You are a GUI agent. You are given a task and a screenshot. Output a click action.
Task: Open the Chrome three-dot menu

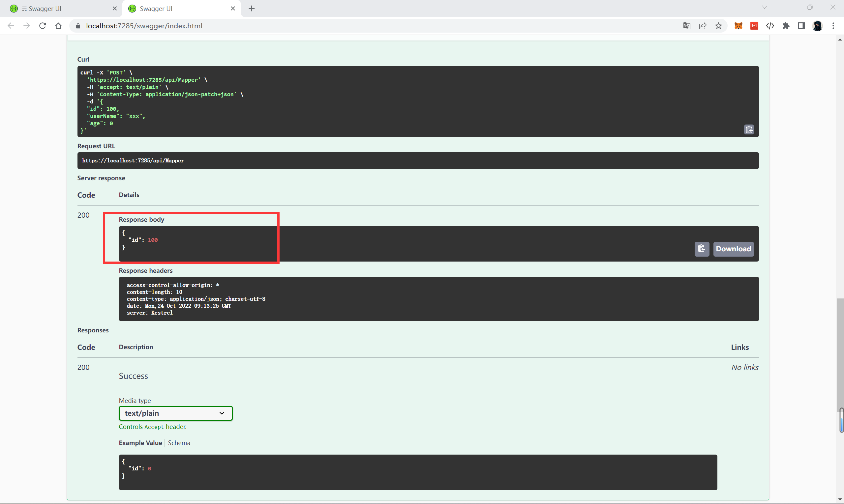point(833,26)
